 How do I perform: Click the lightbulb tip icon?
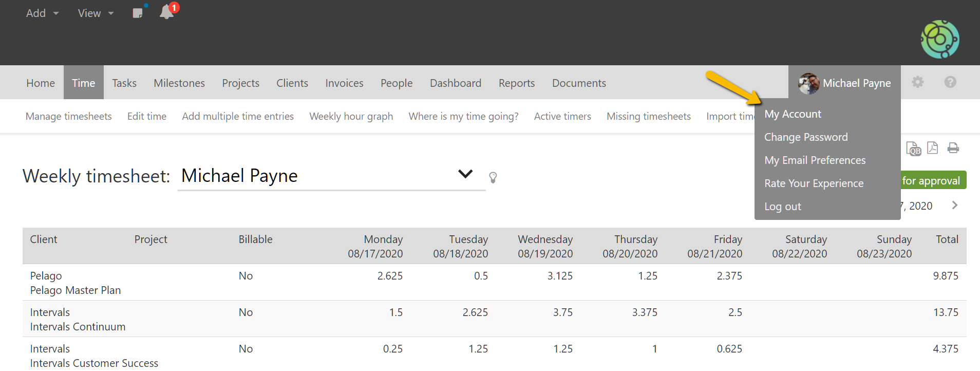(493, 178)
